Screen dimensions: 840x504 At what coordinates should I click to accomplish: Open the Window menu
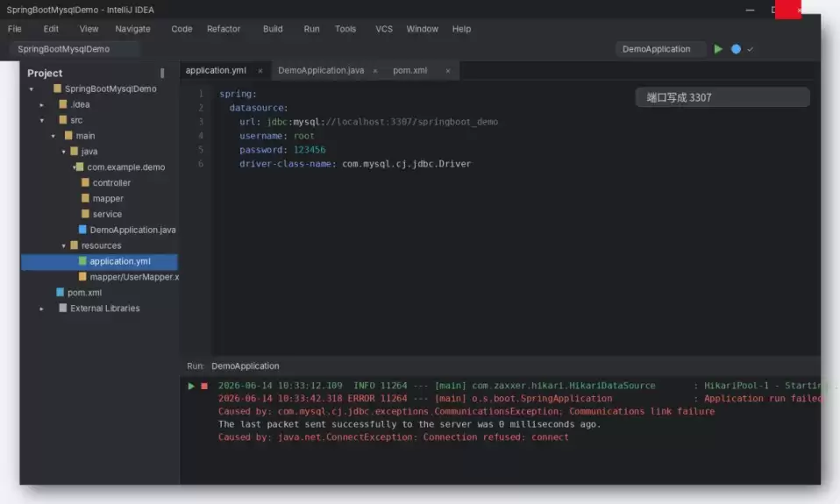(x=422, y=29)
